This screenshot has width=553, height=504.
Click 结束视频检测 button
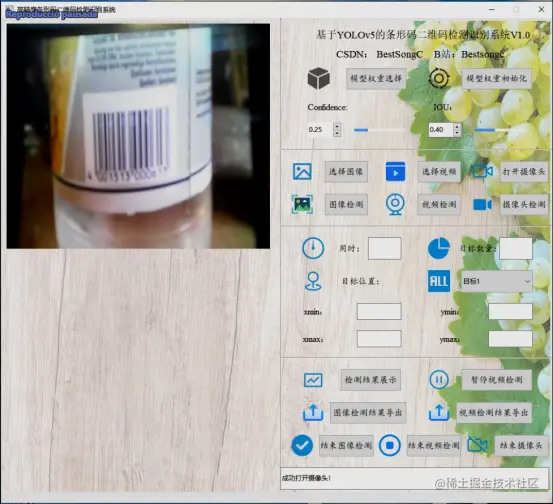tap(433, 446)
